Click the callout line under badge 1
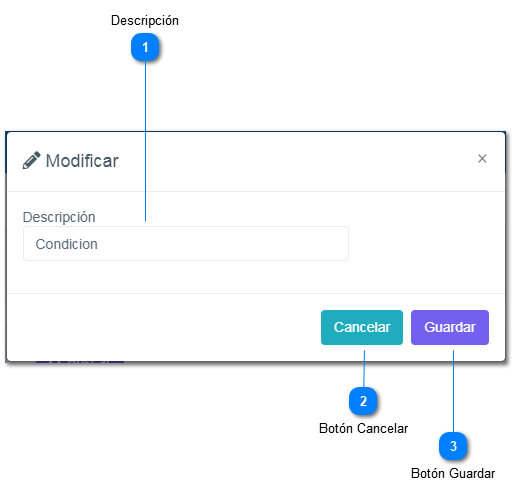This screenshot has height=497, width=515. (x=145, y=141)
